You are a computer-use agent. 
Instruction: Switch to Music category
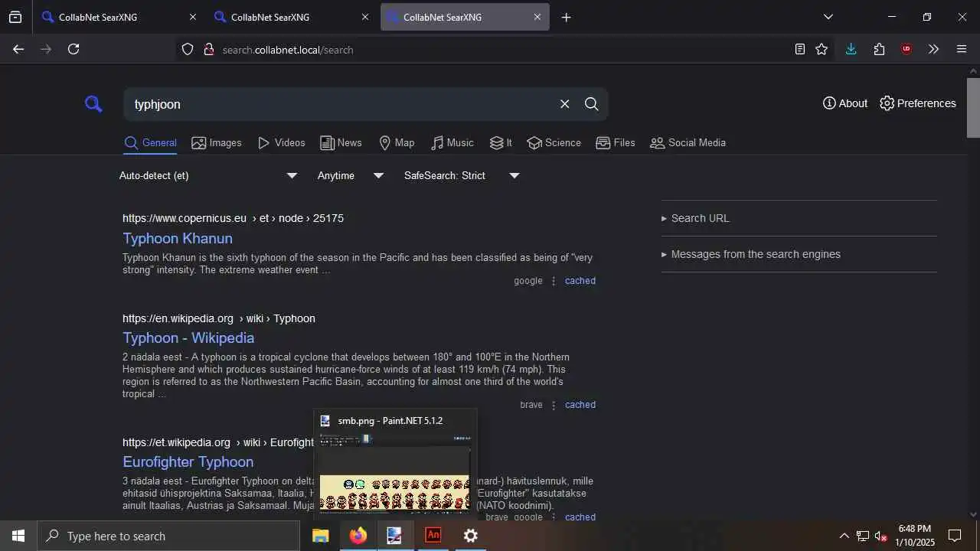click(x=452, y=143)
